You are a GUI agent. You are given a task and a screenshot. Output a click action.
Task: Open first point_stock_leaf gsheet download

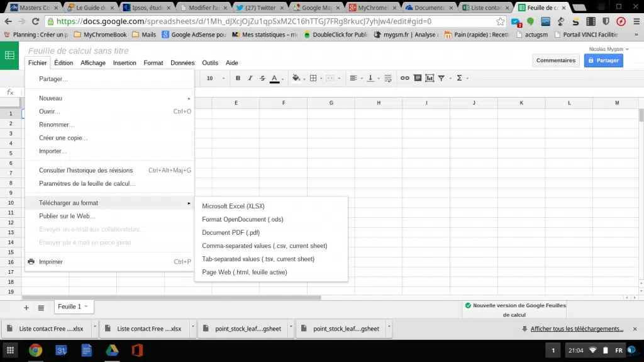point(243,329)
